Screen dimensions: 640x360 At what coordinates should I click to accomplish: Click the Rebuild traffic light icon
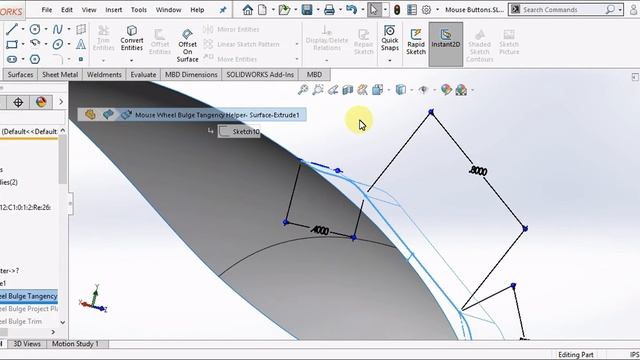pos(397,9)
